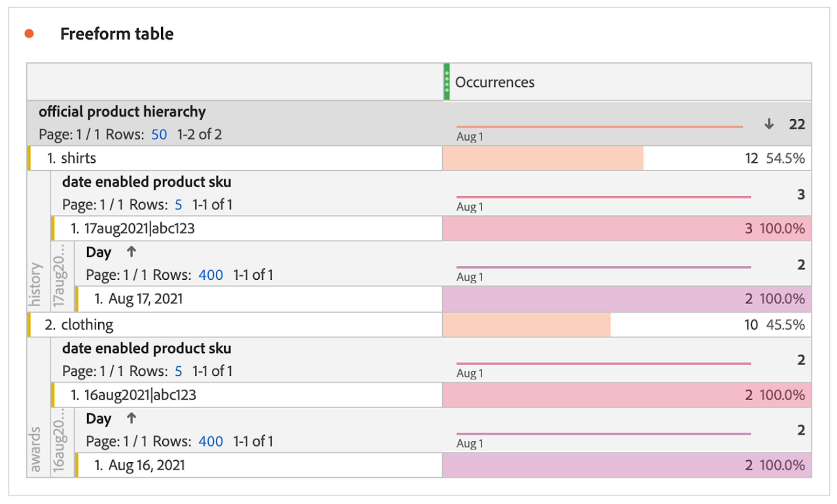Change Rows value 400 under 16aug2021 breakdown
The height and width of the screenshot is (504, 837).
point(211,441)
